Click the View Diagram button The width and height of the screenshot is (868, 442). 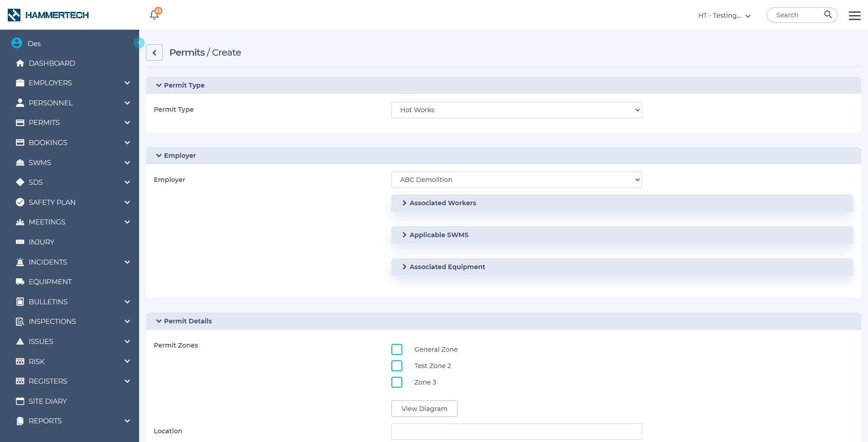pyautogui.click(x=424, y=409)
